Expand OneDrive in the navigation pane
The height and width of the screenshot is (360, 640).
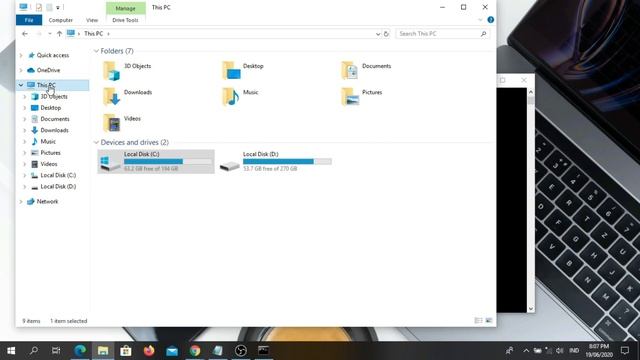tap(21, 70)
